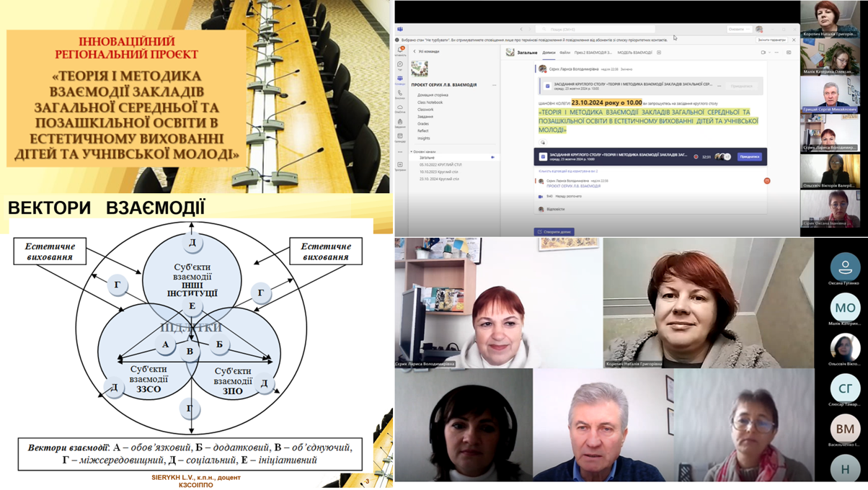Select the Teams icon in the sidebar
This screenshot has width=868, height=490.
coord(400,79)
